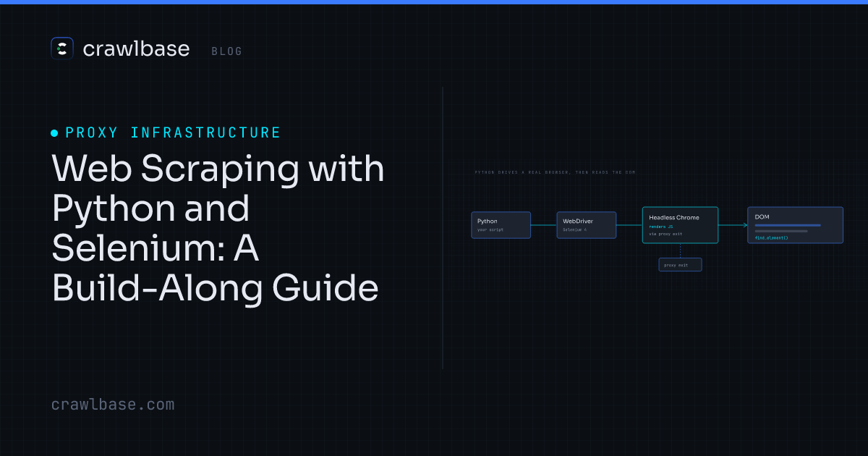This screenshot has width=868, height=456.
Task: Open the BLOG label beside the logo
Action: coord(227,51)
